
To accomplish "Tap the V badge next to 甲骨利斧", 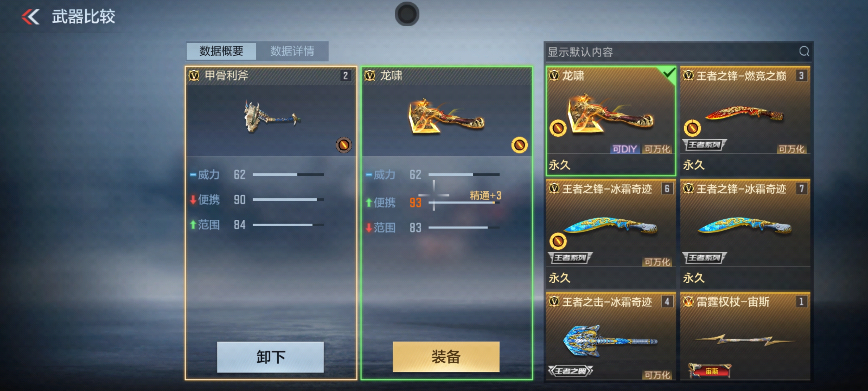I will pyautogui.click(x=194, y=76).
